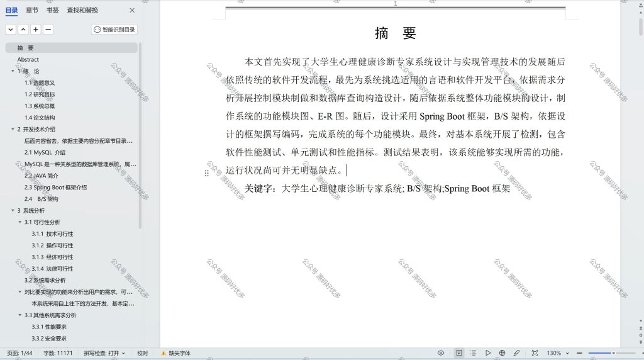Viewport: 644px width, 360px height.
Task: Click the pen writing mode icon
Action: (516, 353)
